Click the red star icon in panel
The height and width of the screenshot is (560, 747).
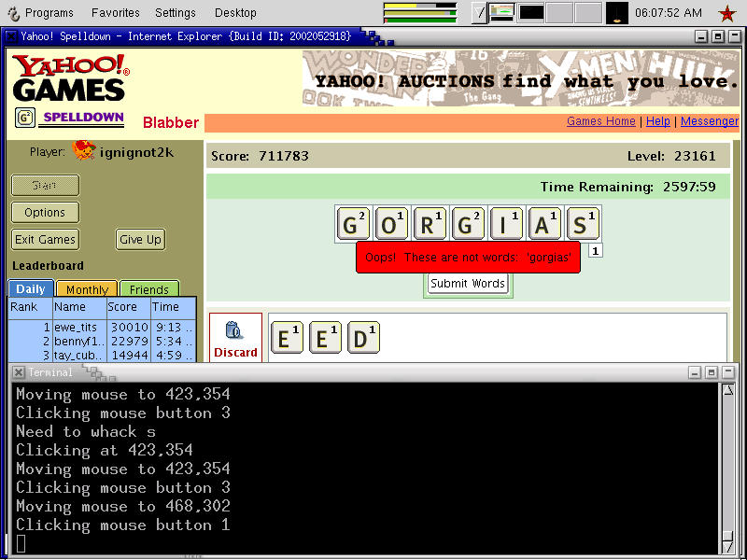click(727, 13)
